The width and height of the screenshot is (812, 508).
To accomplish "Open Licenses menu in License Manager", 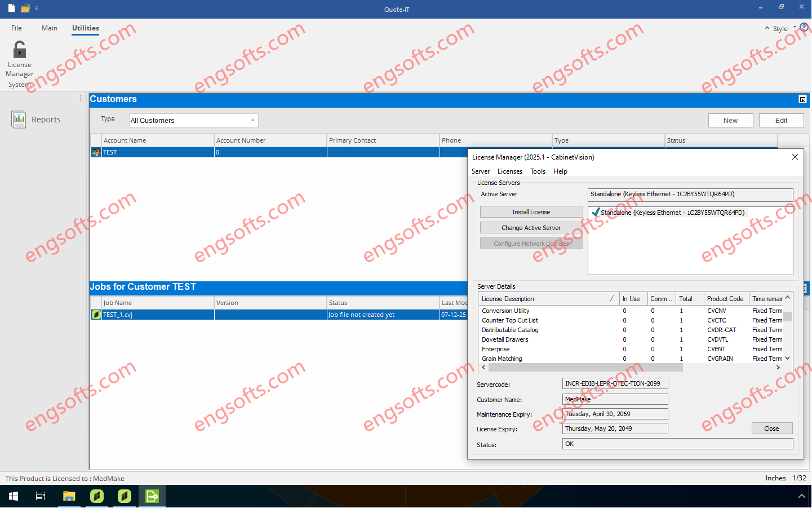I will click(x=510, y=171).
